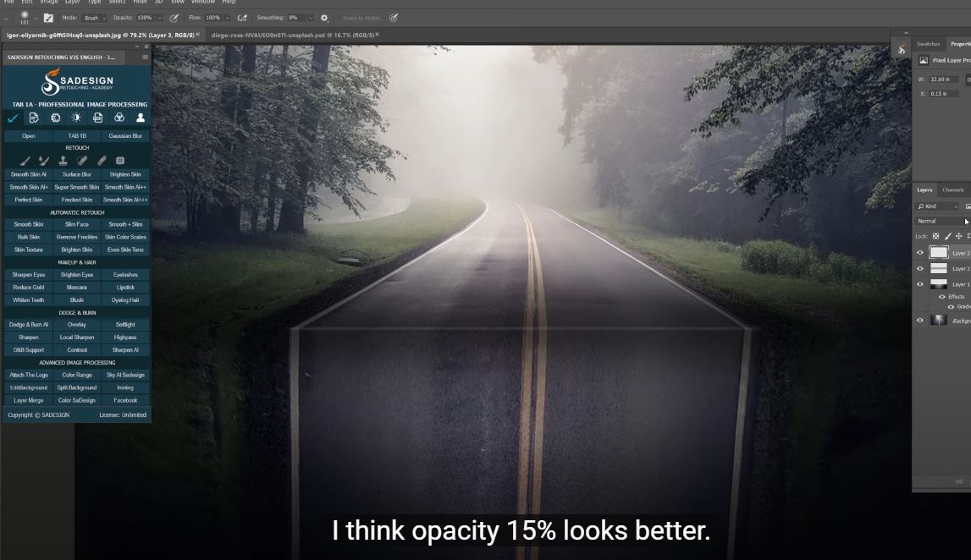The image size is (971, 560).
Task: Click the Layer Merge button
Action: (29, 400)
